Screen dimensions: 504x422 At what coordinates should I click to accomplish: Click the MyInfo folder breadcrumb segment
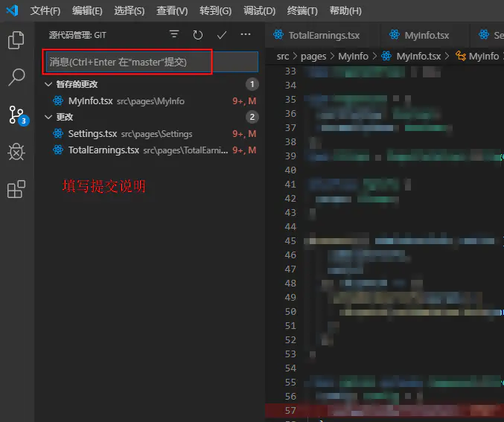(354, 57)
